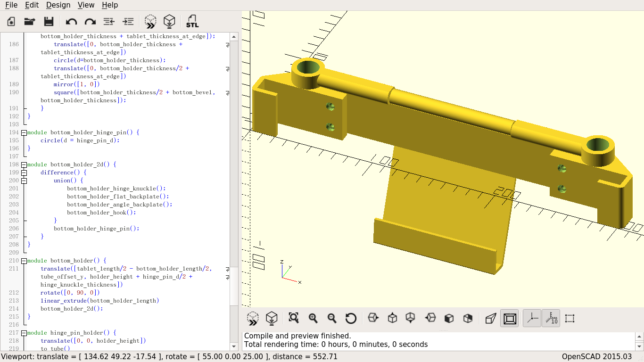Open the View menu
This screenshot has height=362, width=644.
pos(86,5)
